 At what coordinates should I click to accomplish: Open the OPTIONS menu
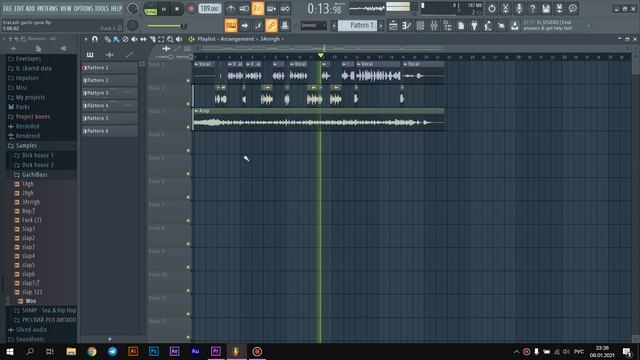[x=83, y=8]
